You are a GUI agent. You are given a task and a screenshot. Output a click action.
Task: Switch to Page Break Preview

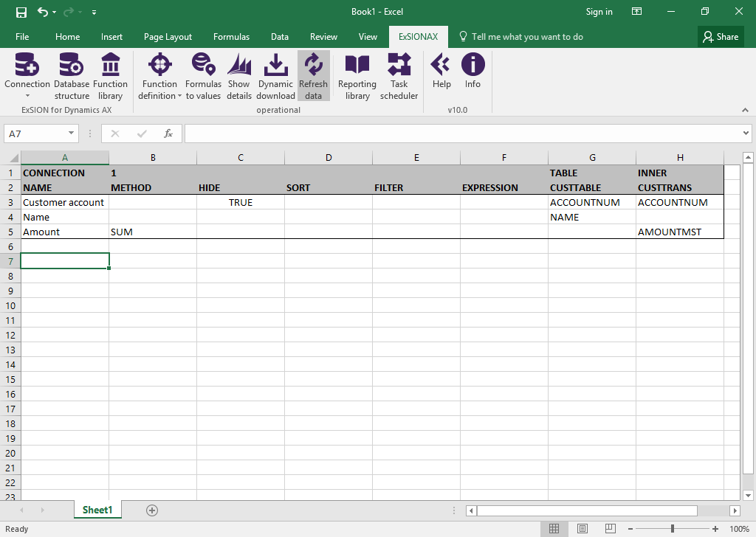610,529
